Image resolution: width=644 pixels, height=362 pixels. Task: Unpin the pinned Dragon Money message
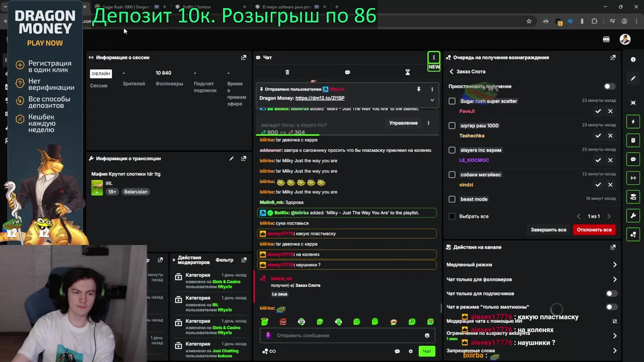point(419,89)
